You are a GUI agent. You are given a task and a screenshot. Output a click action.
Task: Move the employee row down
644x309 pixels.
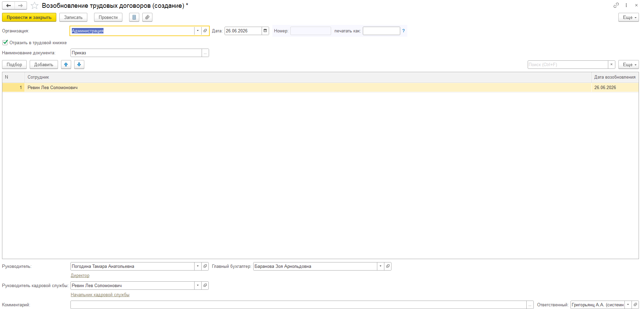click(79, 64)
